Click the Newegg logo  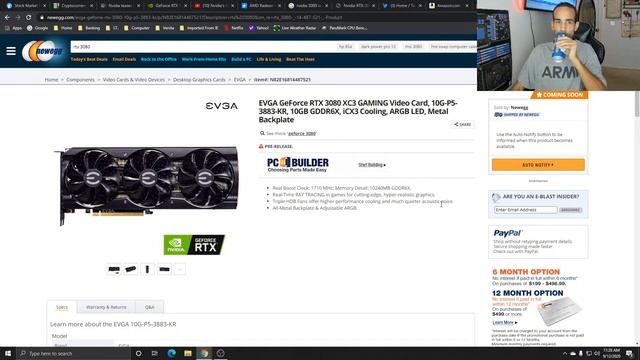tap(43, 51)
